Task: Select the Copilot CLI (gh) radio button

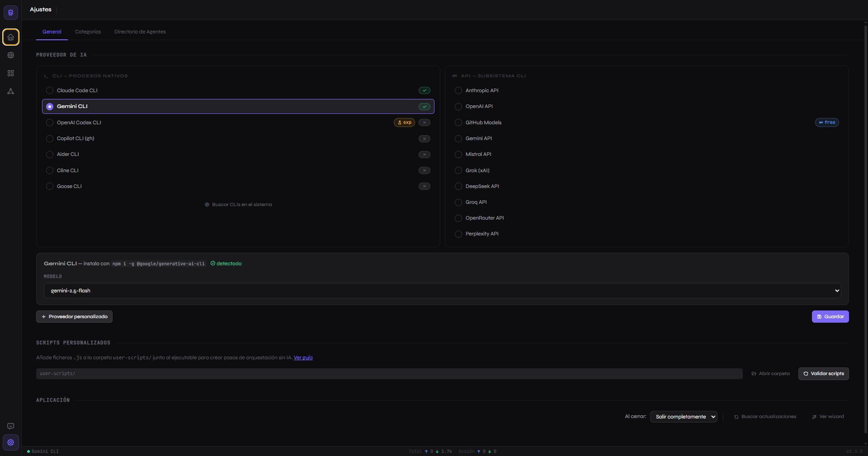Action: [x=50, y=139]
